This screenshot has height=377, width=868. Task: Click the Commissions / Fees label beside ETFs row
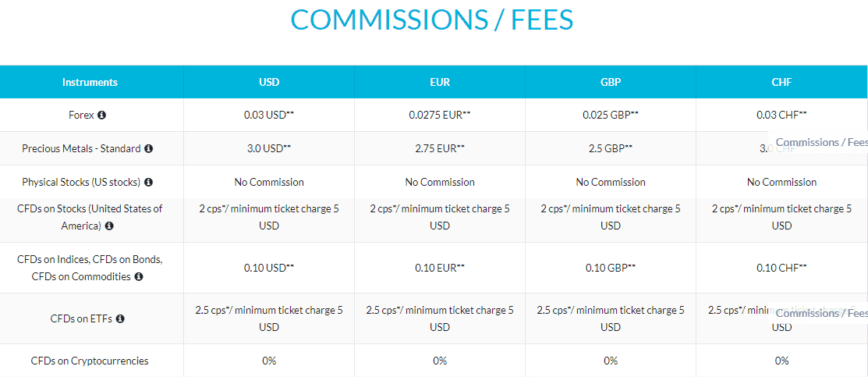821,313
